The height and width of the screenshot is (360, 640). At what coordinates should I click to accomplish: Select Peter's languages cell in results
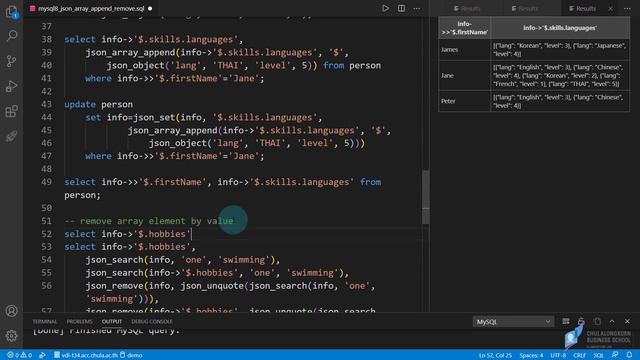(x=560, y=101)
